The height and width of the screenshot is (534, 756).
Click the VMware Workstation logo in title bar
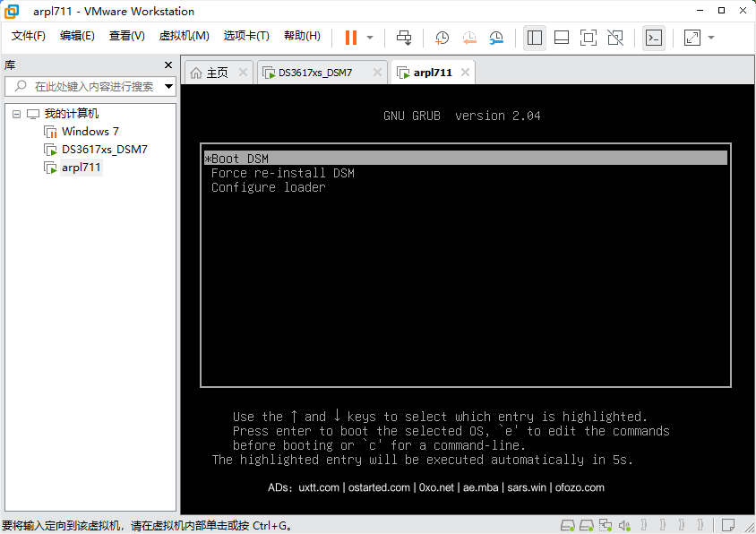12,11
